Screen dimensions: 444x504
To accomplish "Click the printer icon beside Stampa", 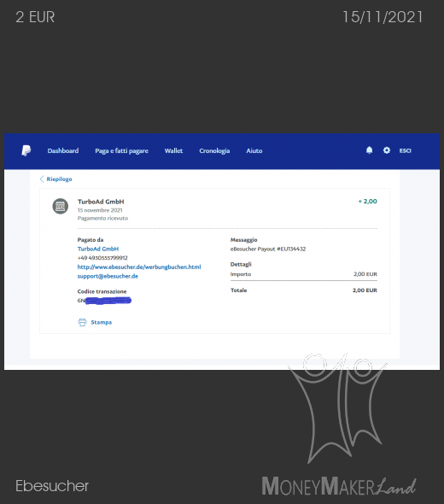I will pyautogui.click(x=82, y=322).
